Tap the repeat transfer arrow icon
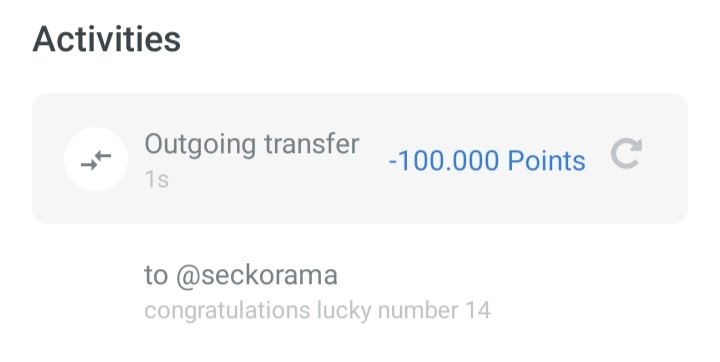 (x=626, y=154)
